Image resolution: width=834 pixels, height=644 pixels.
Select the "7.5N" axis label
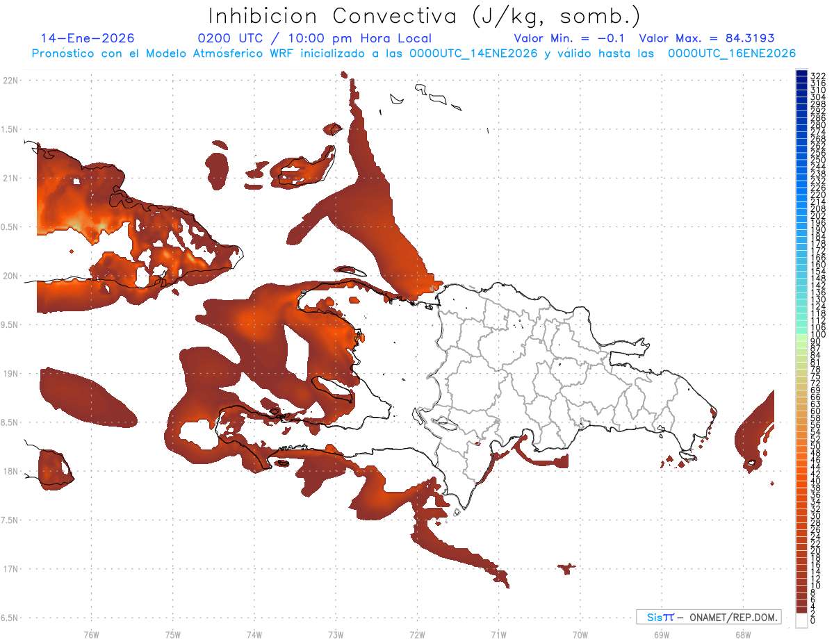[9, 520]
